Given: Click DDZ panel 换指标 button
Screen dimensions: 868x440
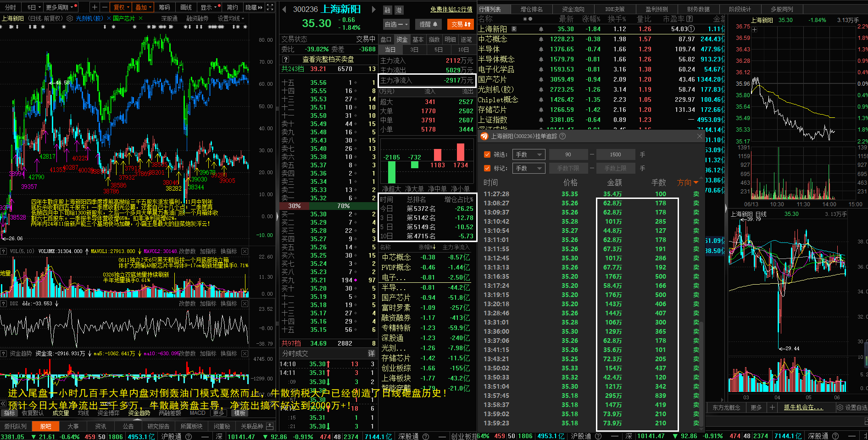Looking at the screenshot, I should click(x=228, y=303).
